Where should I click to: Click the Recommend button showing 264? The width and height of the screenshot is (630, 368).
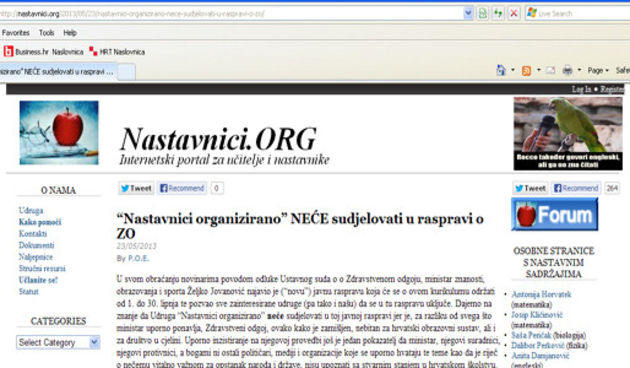click(x=576, y=188)
